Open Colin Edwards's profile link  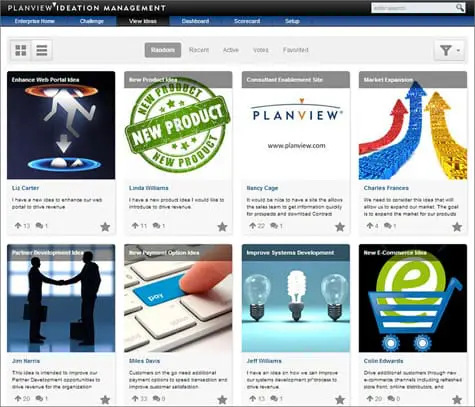383,361
